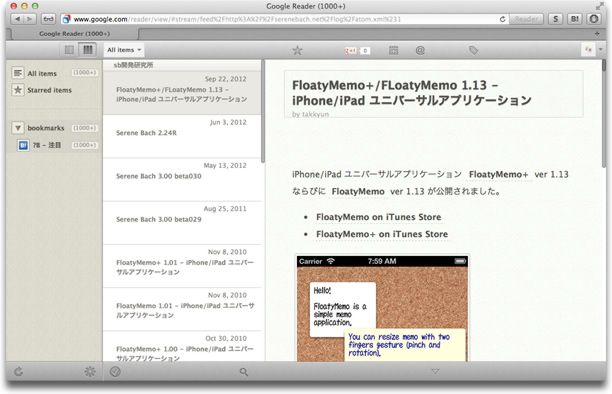Image resolution: width=612 pixels, height=394 pixels.
Task: Email article with @ icon
Action: [x=420, y=50]
